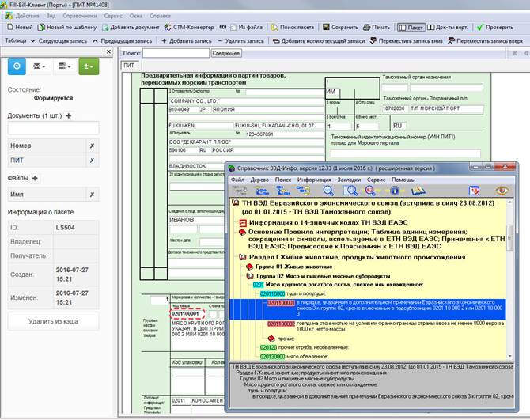
Task: Open the Окна menu in main window
Action: [136, 16]
